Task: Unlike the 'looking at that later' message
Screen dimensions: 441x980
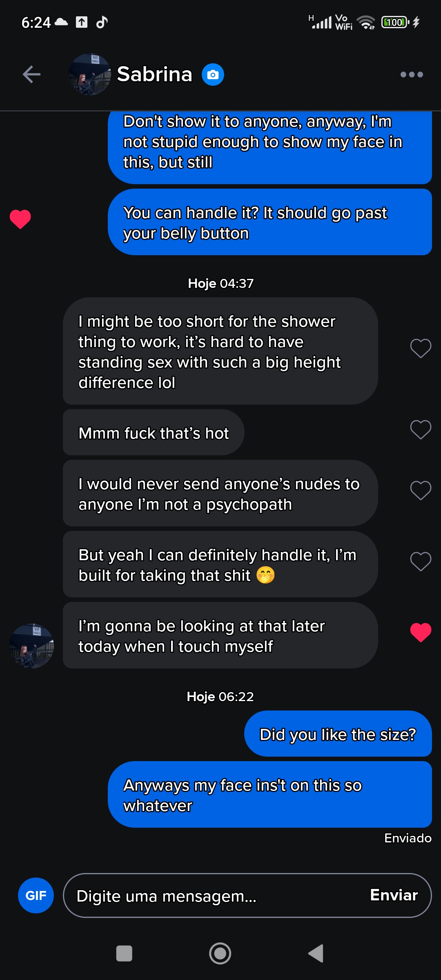Action: 421,632
